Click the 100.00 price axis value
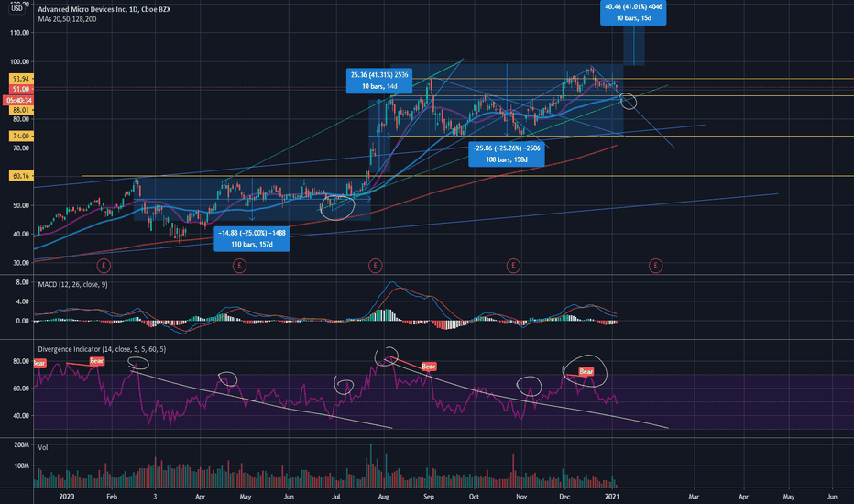This screenshot has width=854, height=504. pos(19,61)
